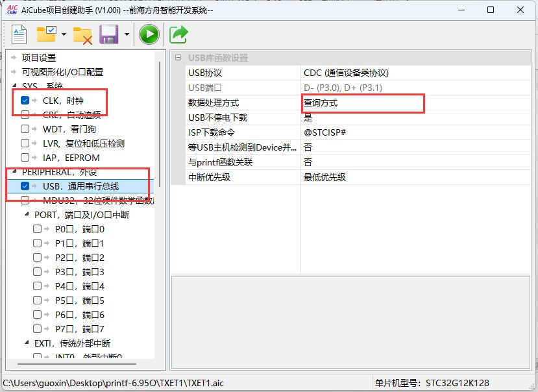Click the green run/generate play button
Viewport: 538px width, 392px height.
click(x=149, y=34)
